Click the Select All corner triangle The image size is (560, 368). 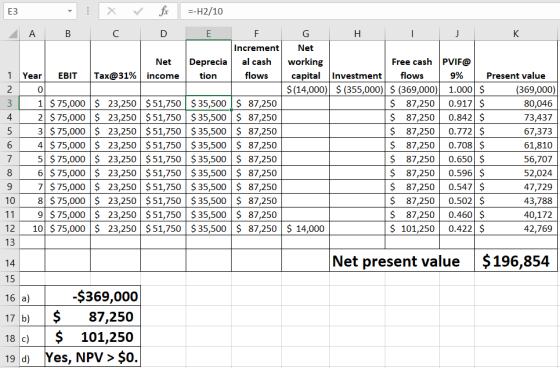point(13,34)
